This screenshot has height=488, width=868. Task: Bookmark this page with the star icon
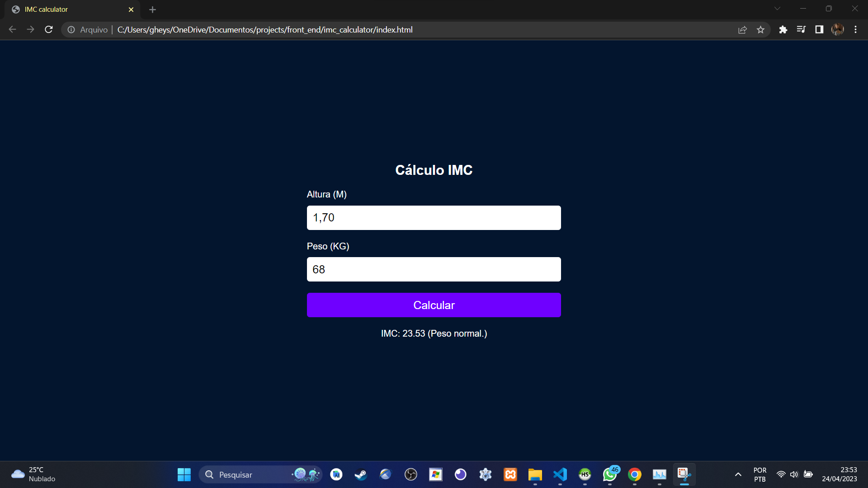click(x=760, y=30)
